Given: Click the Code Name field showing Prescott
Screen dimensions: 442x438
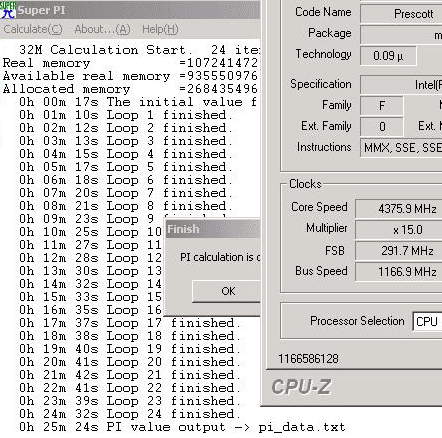Looking at the screenshot, I should [x=401, y=14].
